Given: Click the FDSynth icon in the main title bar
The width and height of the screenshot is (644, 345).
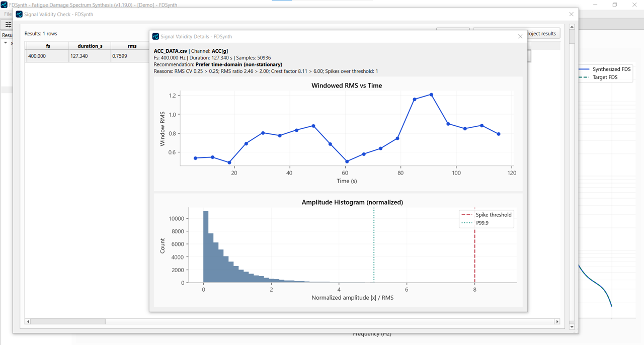Looking at the screenshot, I should tap(4, 4).
